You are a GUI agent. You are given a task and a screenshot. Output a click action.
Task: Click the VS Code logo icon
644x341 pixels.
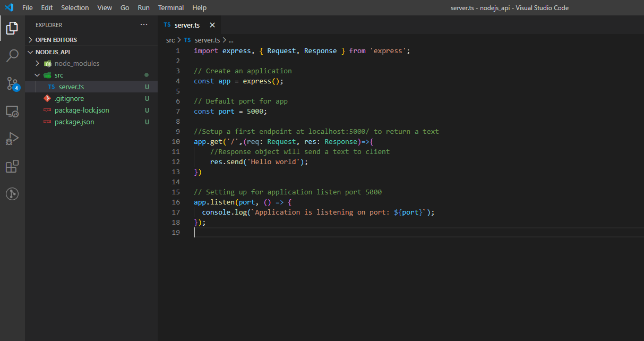(x=9, y=7)
